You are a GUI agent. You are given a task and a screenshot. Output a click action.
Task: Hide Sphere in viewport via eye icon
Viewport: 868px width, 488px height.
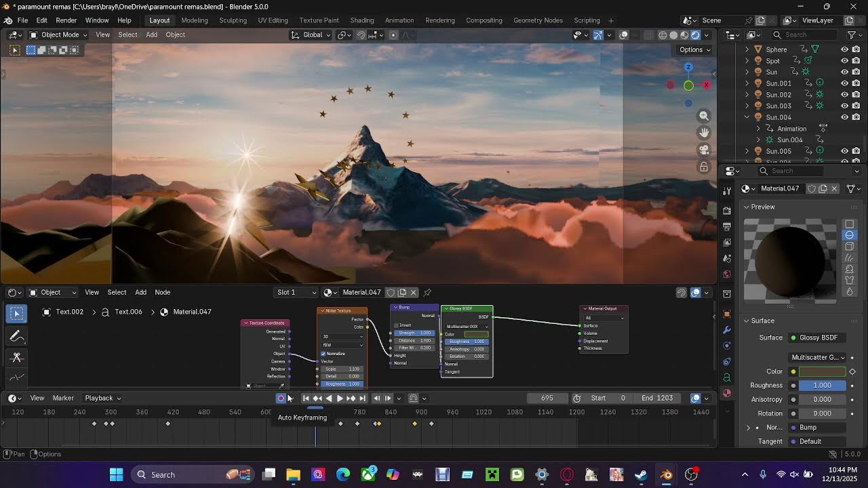pyautogui.click(x=845, y=49)
